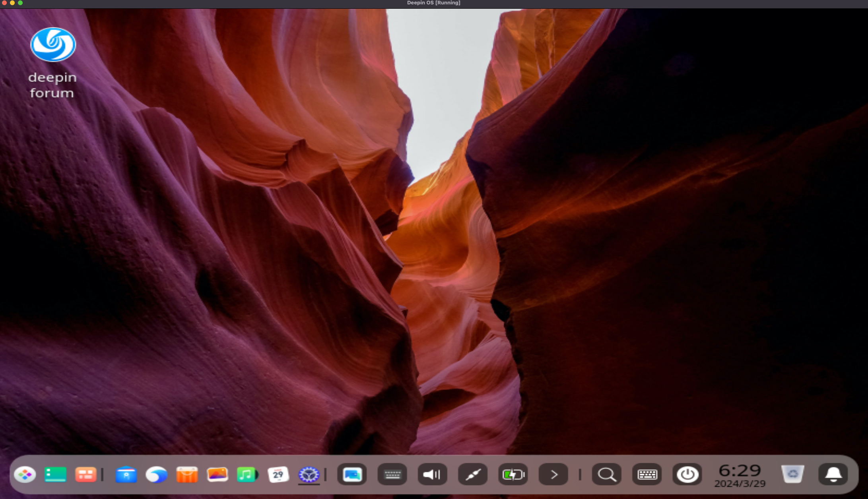Launch the Music player from the dock
Viewport: 868px width, 499px height.
pyautogui.click(x=247, y=474)
